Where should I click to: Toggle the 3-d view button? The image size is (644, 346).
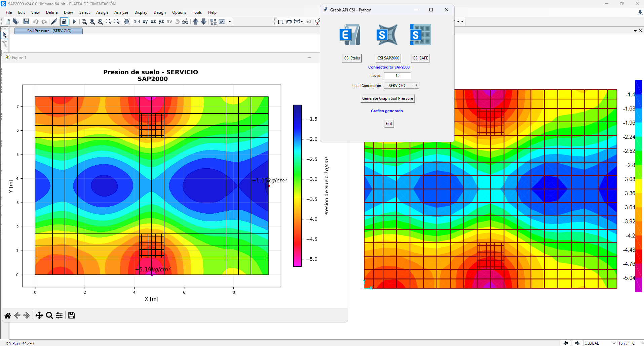coord(137,21)
